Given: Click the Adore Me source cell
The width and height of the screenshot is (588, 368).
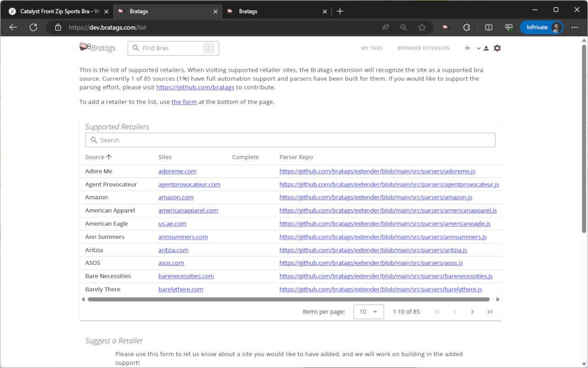Looking at the screenshot, I should point(99,171).
